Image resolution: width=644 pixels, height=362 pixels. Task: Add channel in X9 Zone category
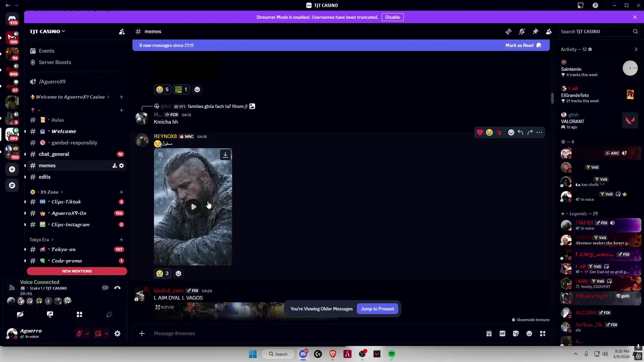click(121, 192)
